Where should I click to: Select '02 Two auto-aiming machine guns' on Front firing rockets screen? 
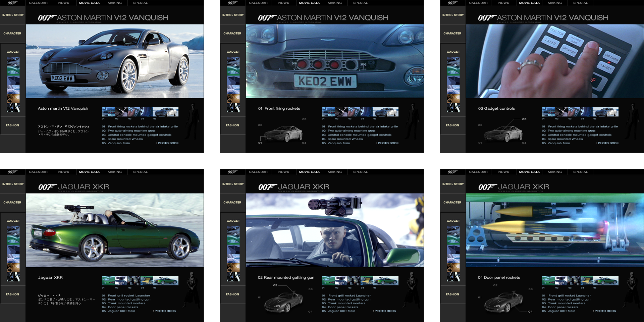click(x=349, y=131)
